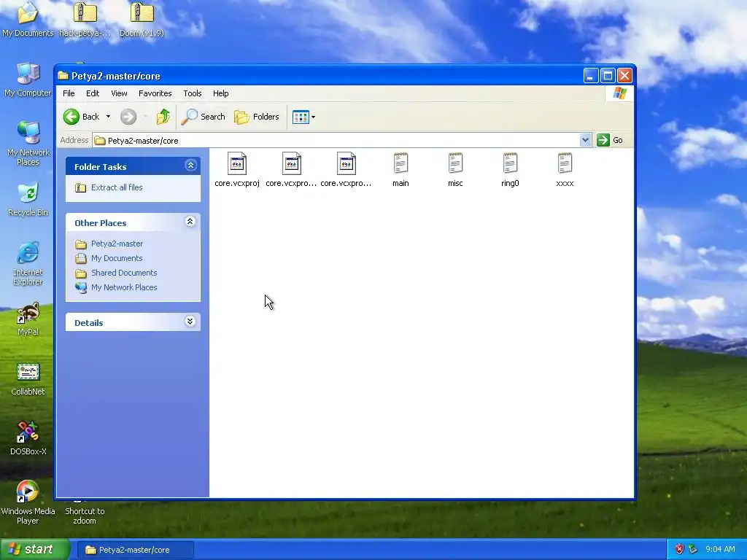Select the main text file icon
Screen dimensions: 747x560
click(400, 163)
